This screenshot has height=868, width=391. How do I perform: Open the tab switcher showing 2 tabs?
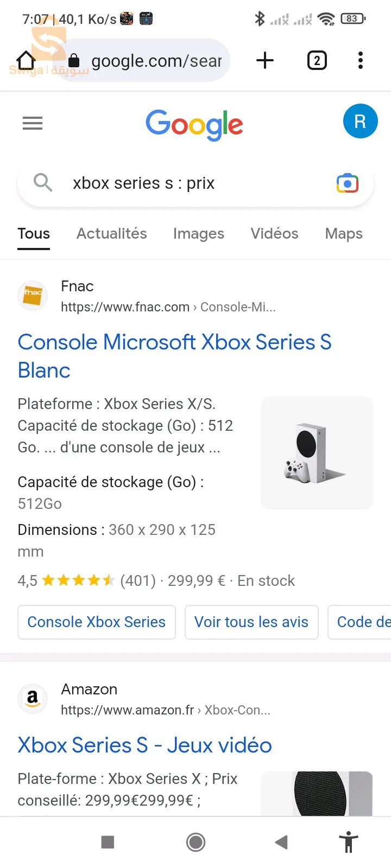(317, 60)
